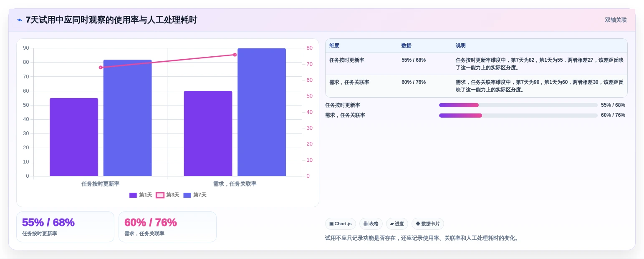The image size is (644, 259).
Task: Click the blue 第7天 legend swatch
Action: (x=187, y=195)
